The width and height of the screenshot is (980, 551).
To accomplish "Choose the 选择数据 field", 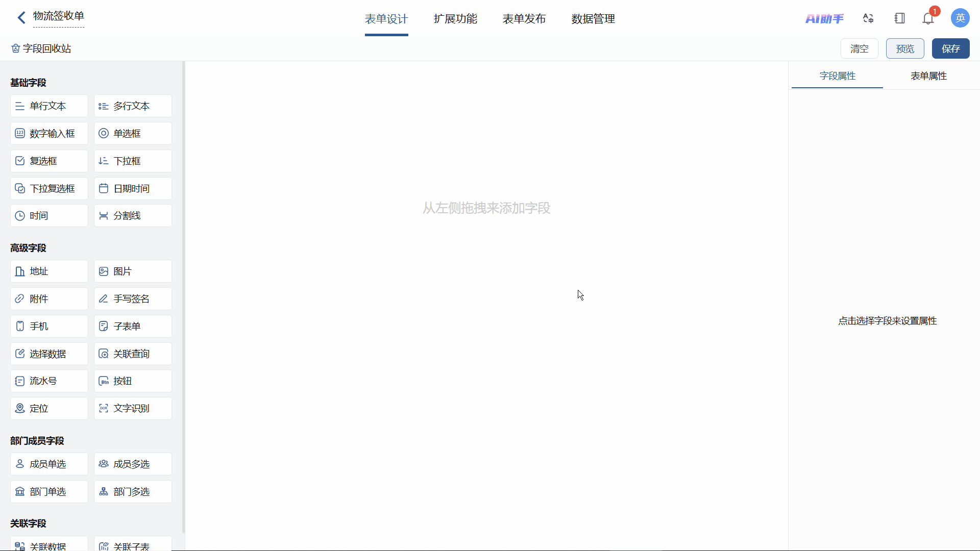I will tap(49, 354).
